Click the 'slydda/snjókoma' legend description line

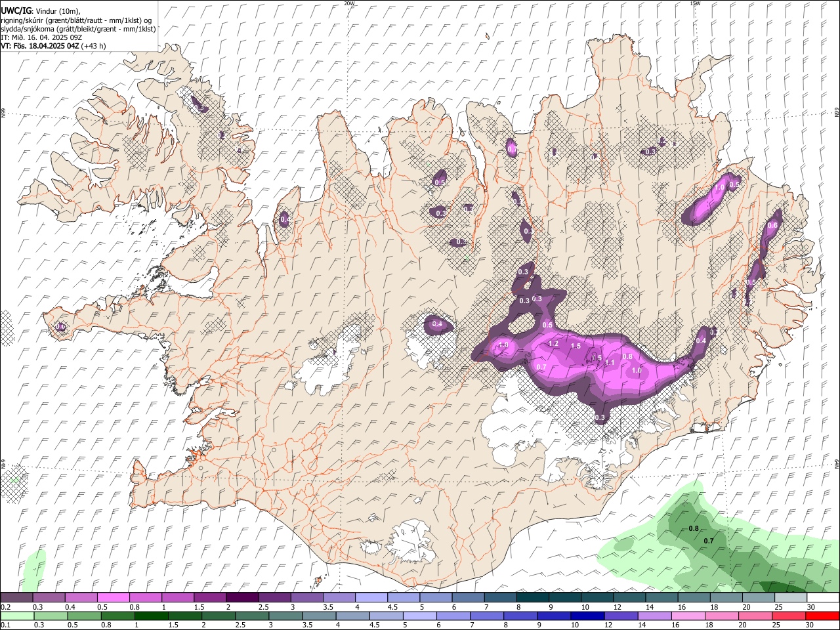pyautogui.click(x=78, y=29)
